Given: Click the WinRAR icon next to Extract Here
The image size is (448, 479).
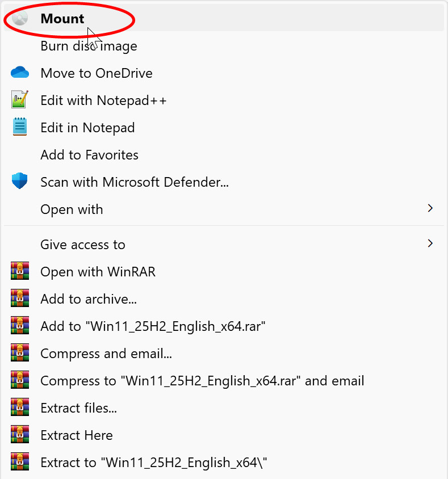Looking at the screenshot, I should [20, 435].
